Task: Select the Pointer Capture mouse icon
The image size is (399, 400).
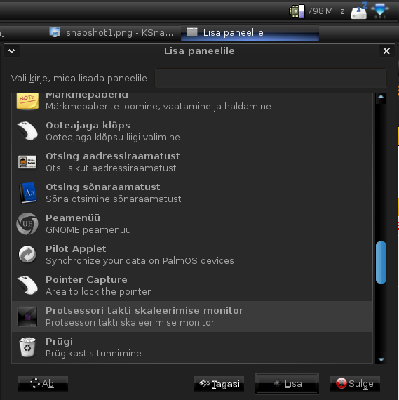Action: click(x=28, y=285)
